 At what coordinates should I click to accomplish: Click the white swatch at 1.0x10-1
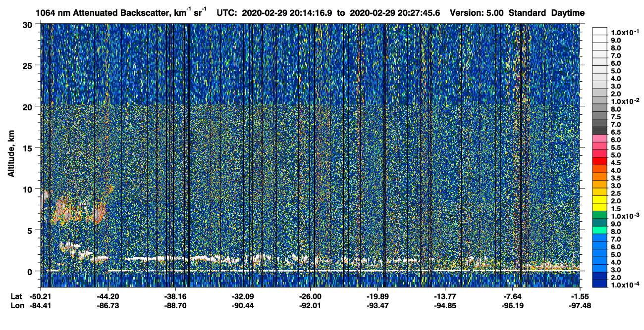pyautogui.click(x=600, y=31)
